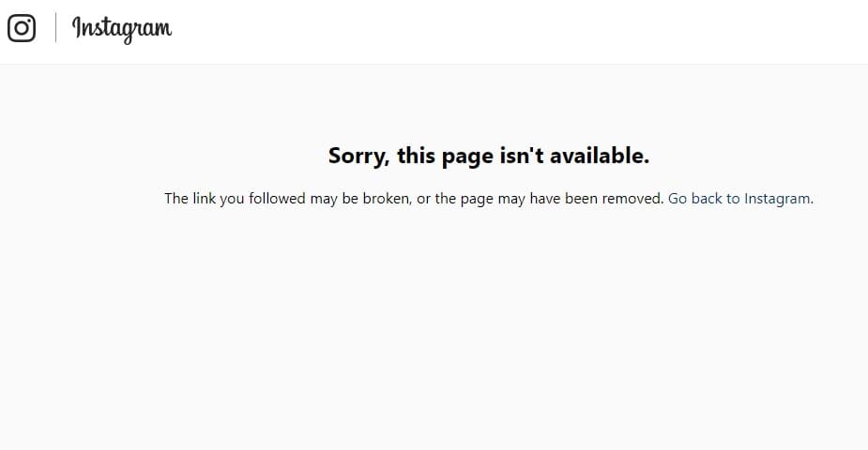Click the lens circle inside camera icon
The image size is (868, 450).
(22, 27)
